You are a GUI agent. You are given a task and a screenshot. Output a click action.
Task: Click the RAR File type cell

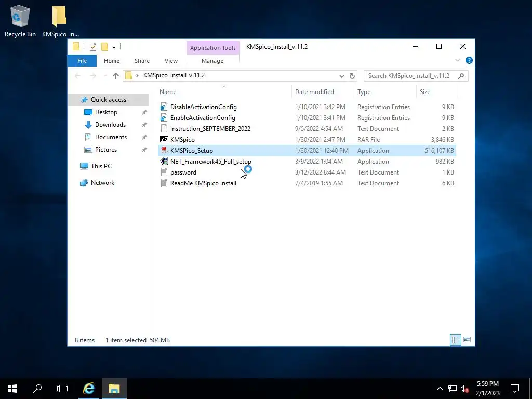click(x=368, y=139)
